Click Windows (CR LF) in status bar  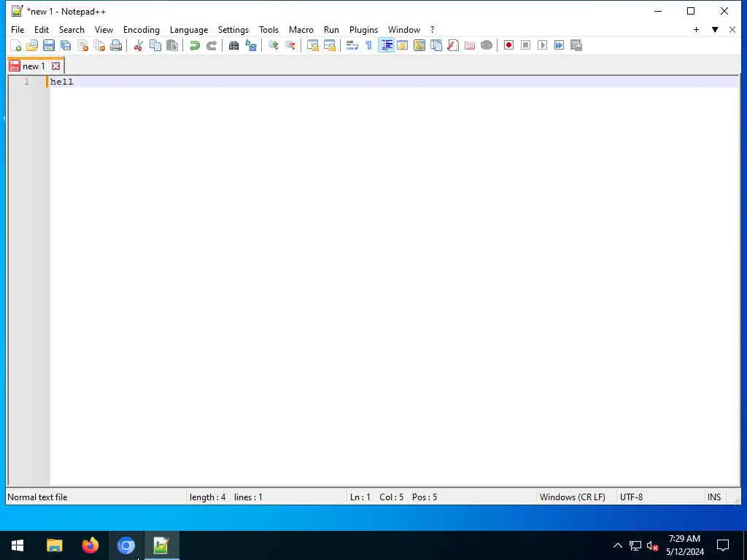click(x=573, y=497)
